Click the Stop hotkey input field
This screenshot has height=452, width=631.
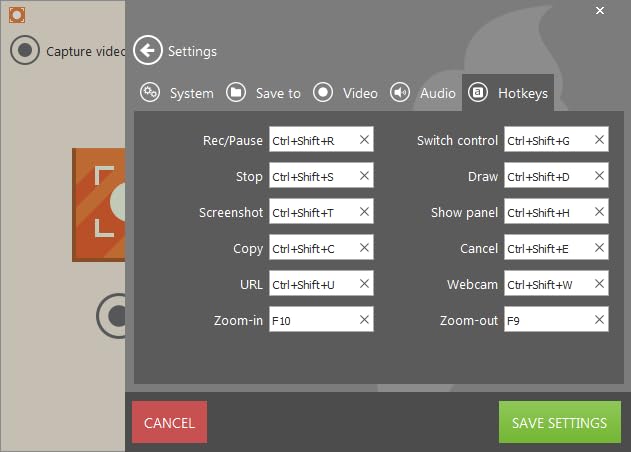(321, 175)
